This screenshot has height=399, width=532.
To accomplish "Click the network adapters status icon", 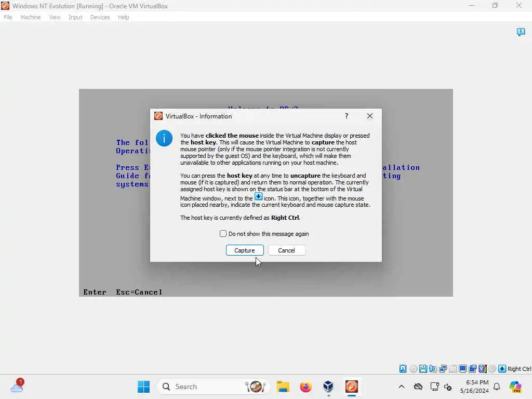I will pyautogui.click(x=443, y=369).
